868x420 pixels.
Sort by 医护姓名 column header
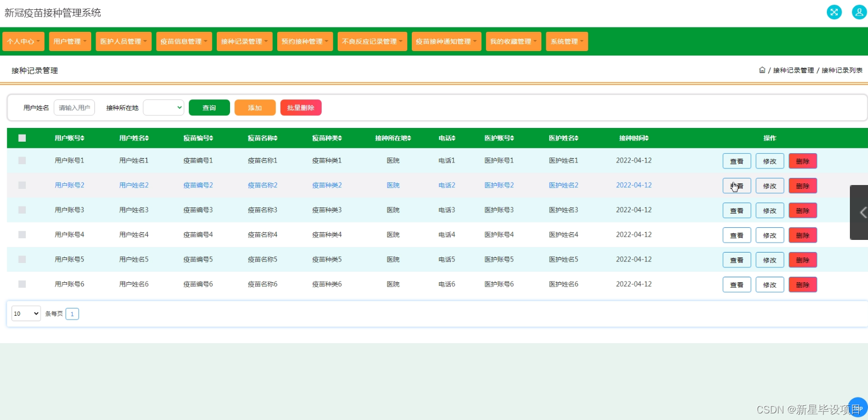(563, 138)
